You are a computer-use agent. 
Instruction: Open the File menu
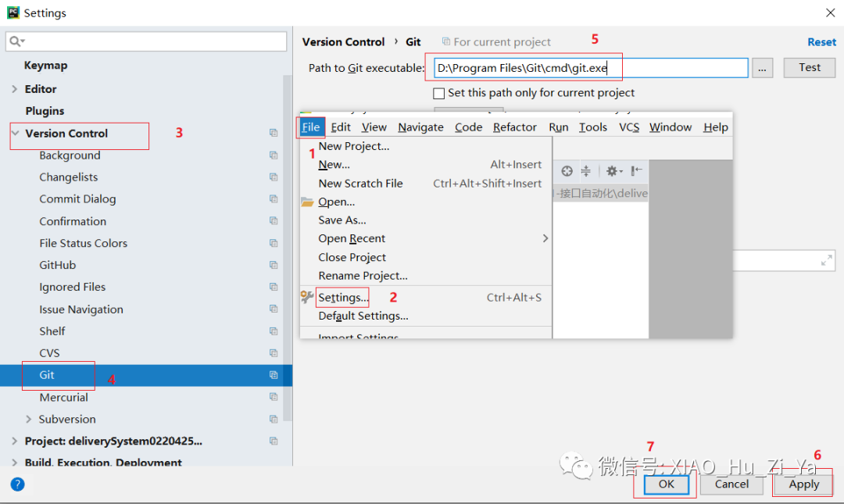pyautogui.click(x=311, y=127)
